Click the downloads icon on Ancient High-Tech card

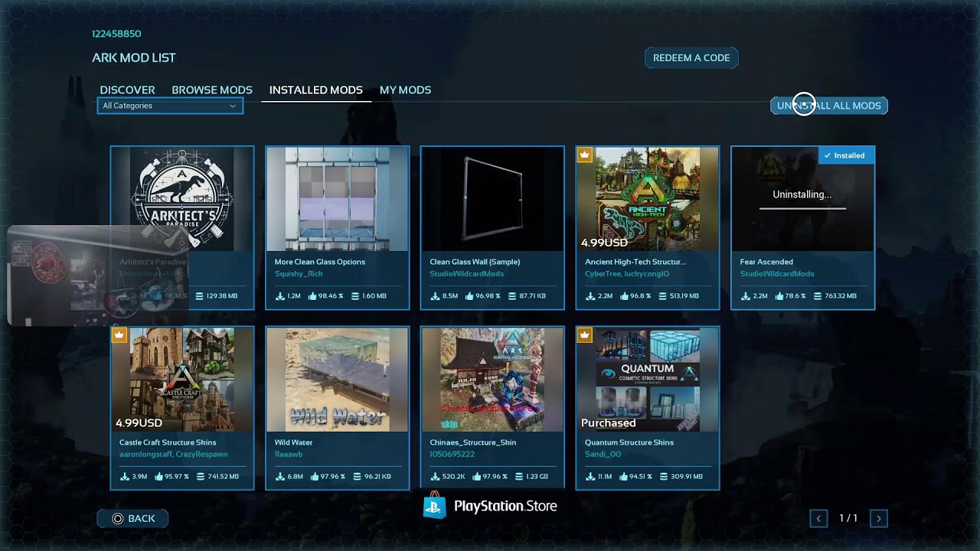(590, 296)
